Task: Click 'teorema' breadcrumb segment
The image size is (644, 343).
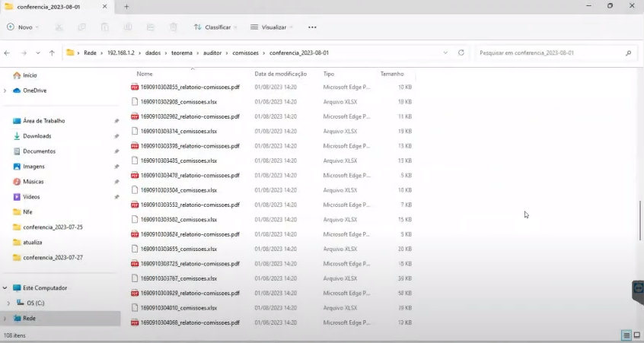Action: click(x=181, y=53)
